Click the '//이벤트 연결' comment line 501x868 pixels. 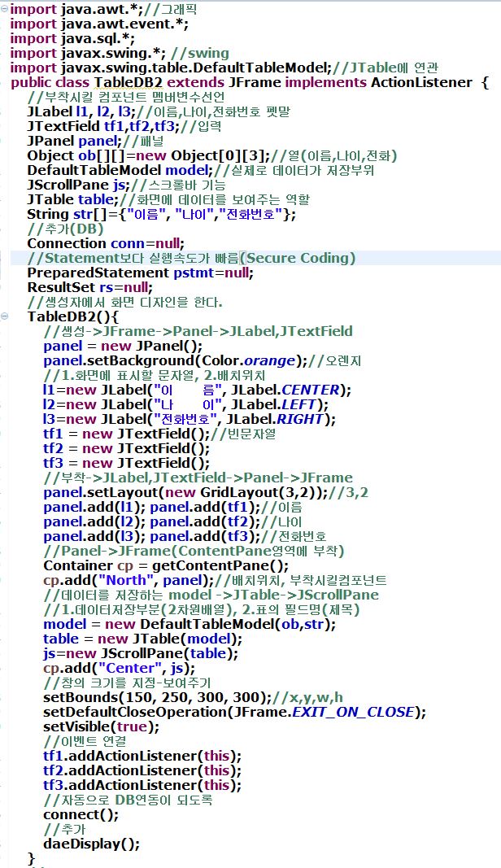coord(85,741)
